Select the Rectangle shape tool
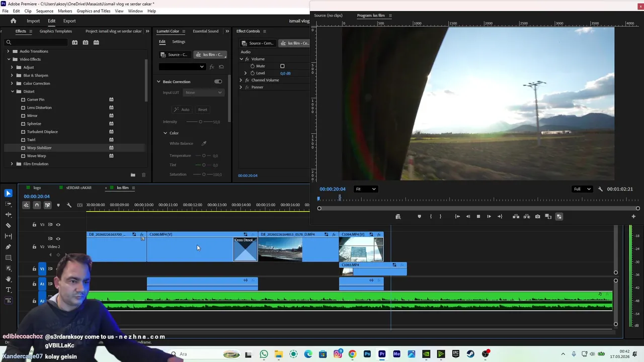The width and height of the screenshot is (644, 362). coord(8,257)
